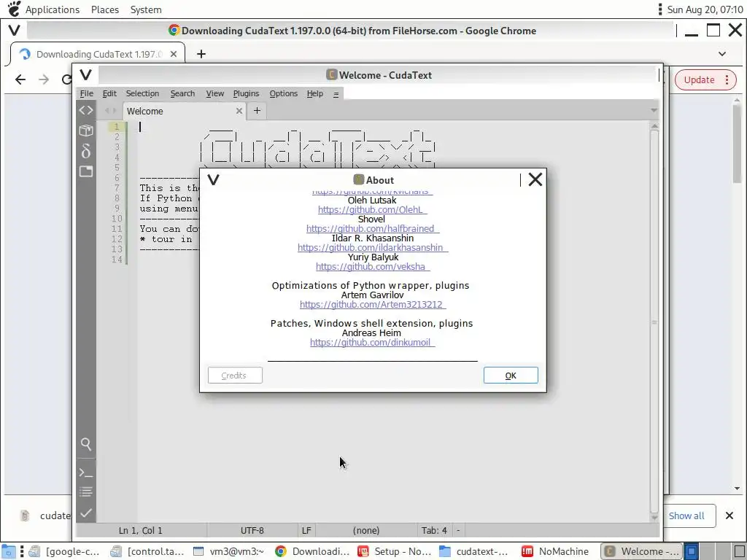747x560 pixels.
Task: Open a new Chrome tab with plus
Action: [201, 54]
